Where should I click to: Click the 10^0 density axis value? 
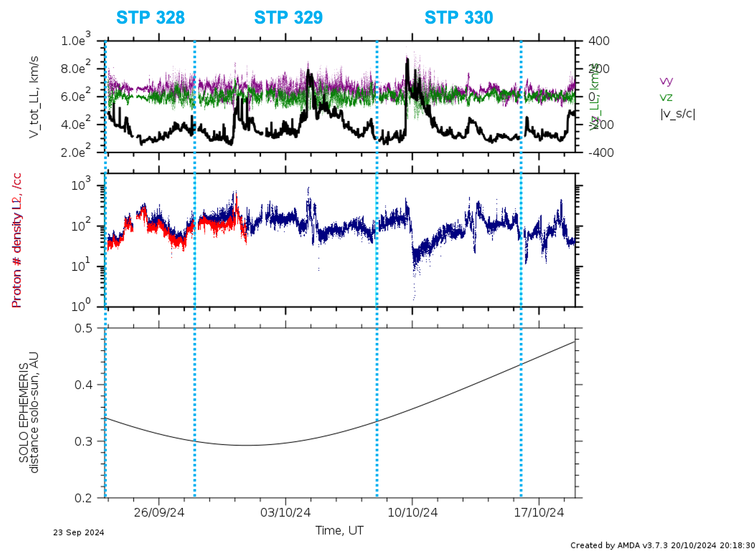click(x=81, y=305)
